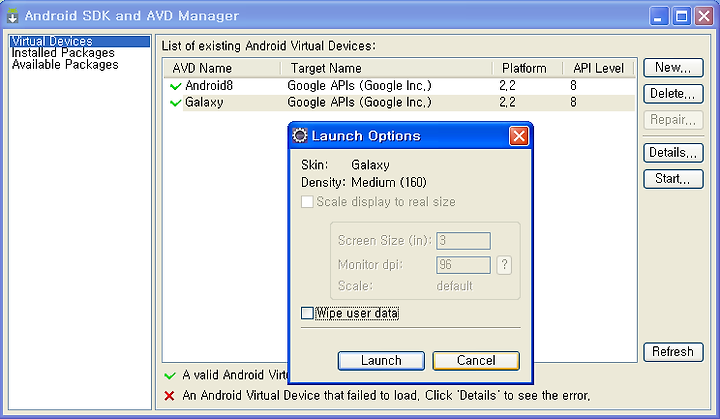Screen dimensions: 720x419
Task: Click API level 8 in the Galaxy row
Action: (x=574, y=102)
